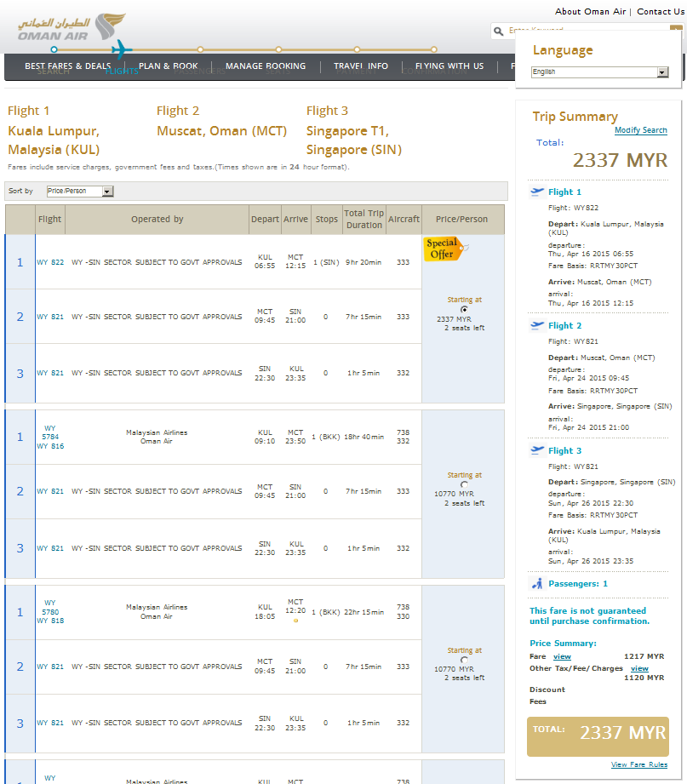Click the 22hr 15min duration cell
This screenshot has width=687, height=784.
pyautogui.click(x=364, y=612)
